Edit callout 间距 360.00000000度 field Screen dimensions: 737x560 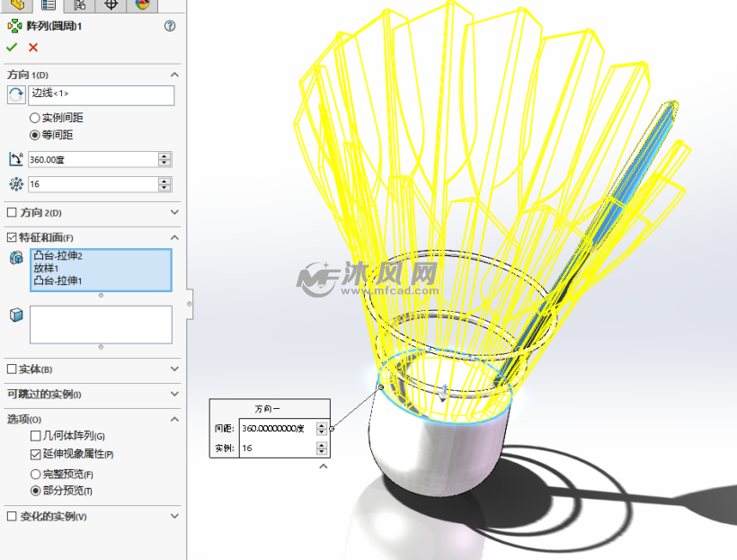[x=278, y=429]
